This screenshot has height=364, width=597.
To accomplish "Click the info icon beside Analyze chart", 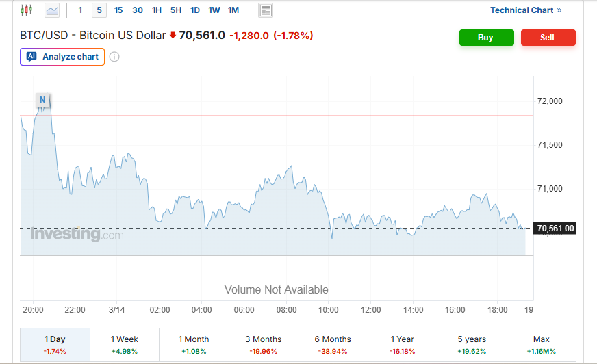I will click(x=114, y=57).
